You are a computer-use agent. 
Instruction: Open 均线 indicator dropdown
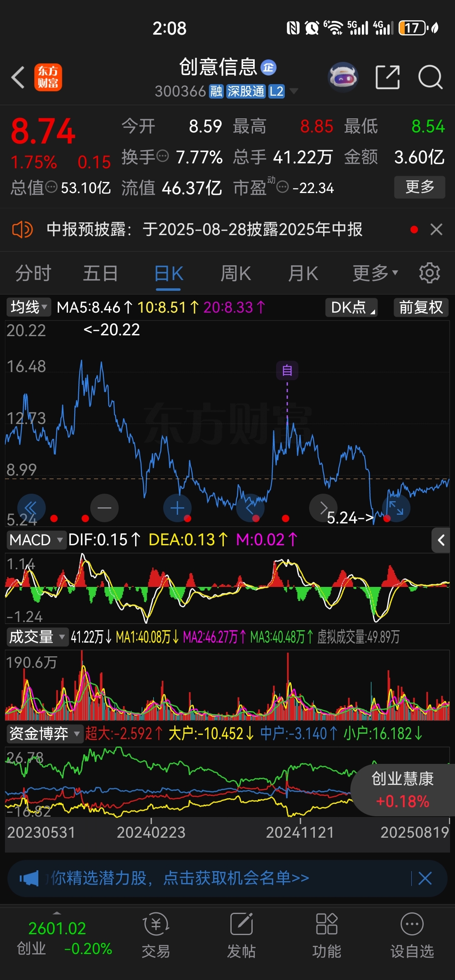[28, 307]
